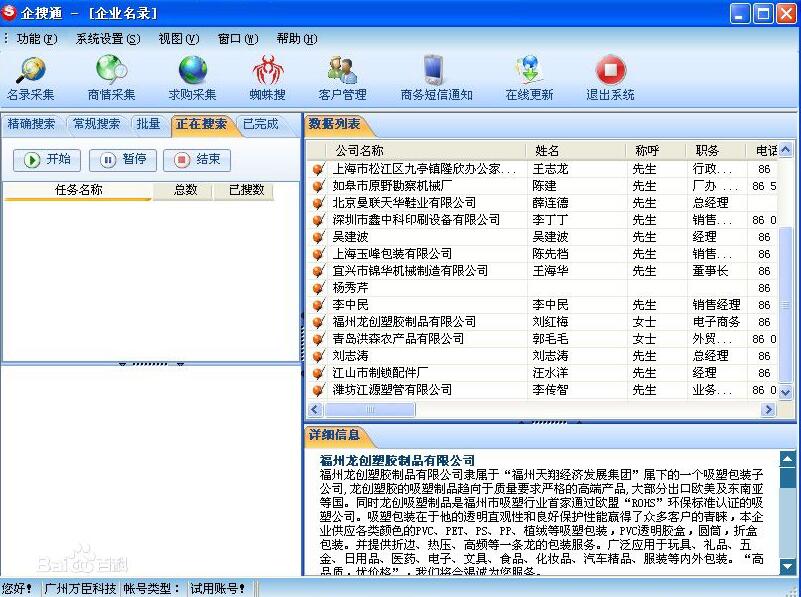Select the 上海玉峰包装有限公司 row
This screenshot has width=801, height=597.
tap(400, 253)
